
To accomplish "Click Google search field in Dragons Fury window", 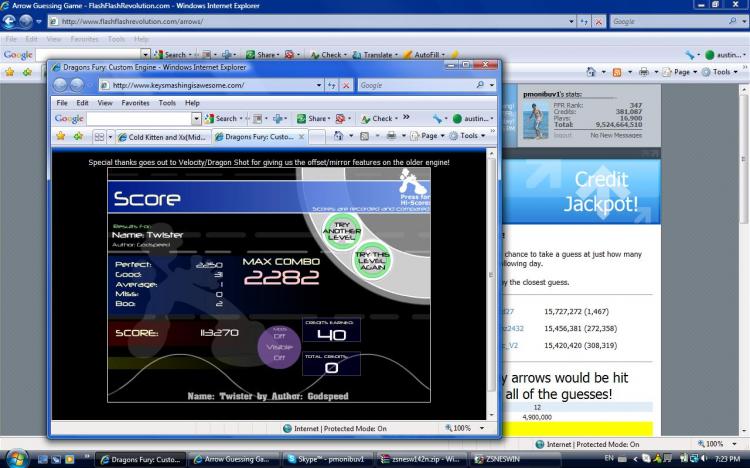I will coord(418,85).
